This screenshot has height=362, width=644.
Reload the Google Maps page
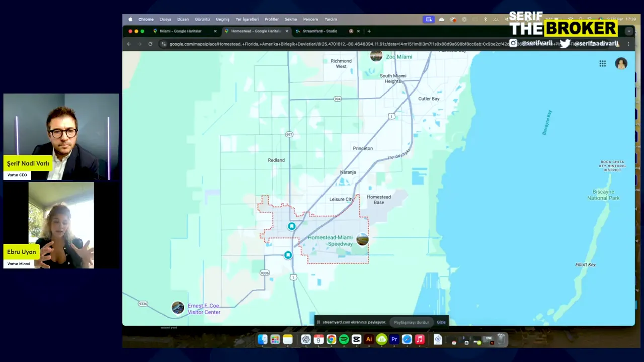(x=150, y=44)
